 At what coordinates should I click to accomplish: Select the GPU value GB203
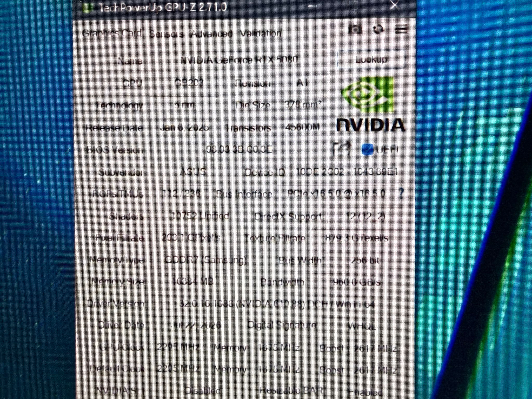[x=189, y=83]
